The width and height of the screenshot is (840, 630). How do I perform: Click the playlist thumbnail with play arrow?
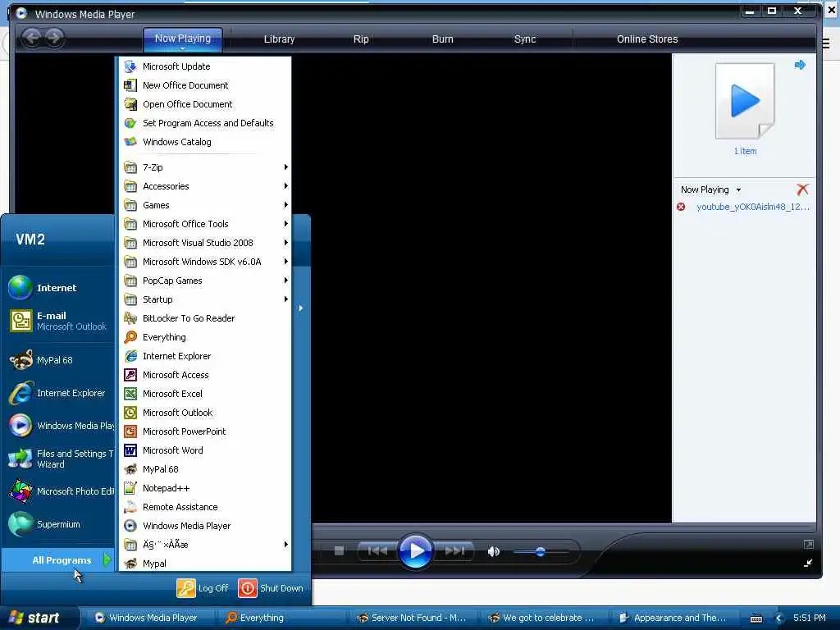(x=745, y=102)
